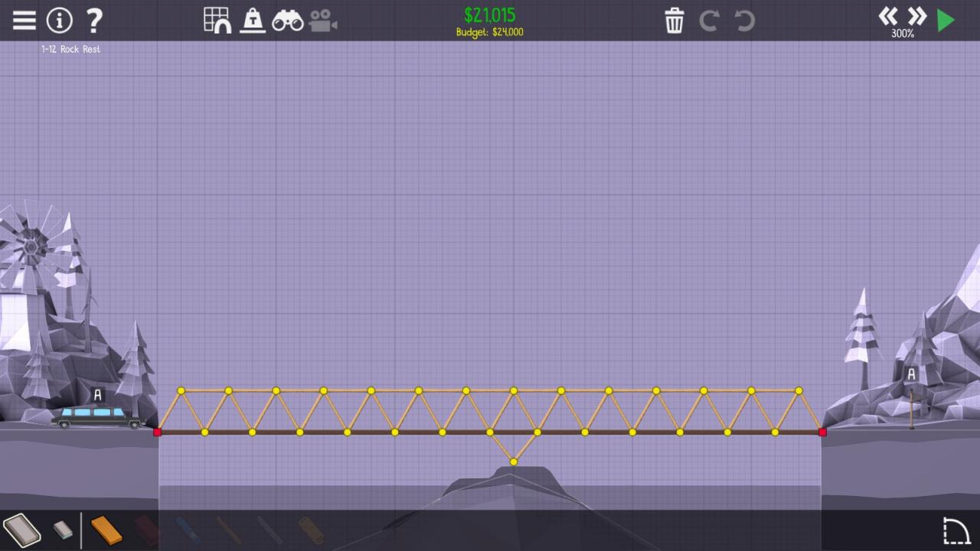980x551 pixels.
Task: Open the hamburger main menu
Action: (24, 20)
